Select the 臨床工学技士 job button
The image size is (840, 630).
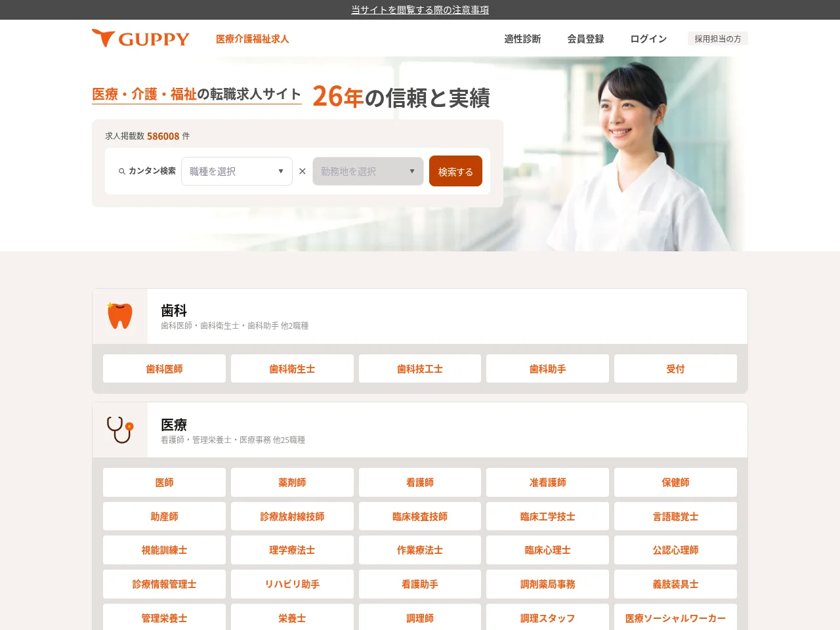point(547,516)
